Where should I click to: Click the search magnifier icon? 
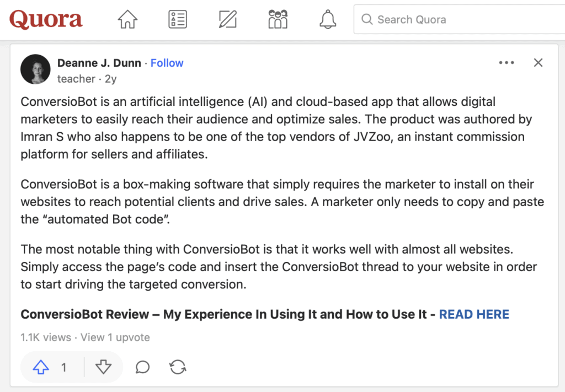point(367,19)
